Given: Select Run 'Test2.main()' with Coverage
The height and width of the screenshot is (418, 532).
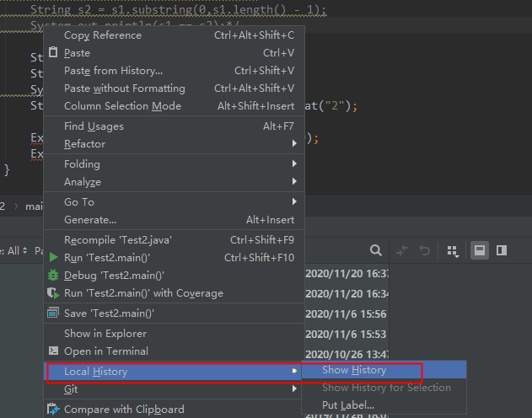Looking at the screenshot, I should (174, 293).
